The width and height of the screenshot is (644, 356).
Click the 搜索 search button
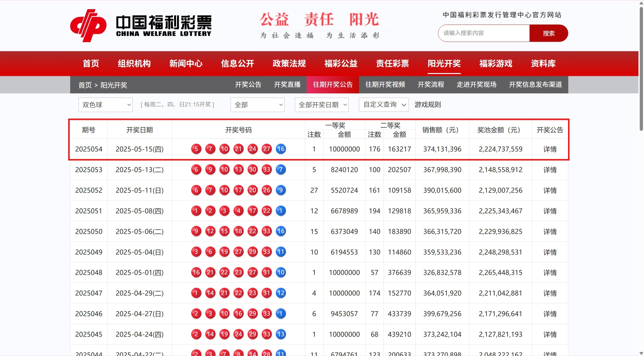[x=549, y=33]
